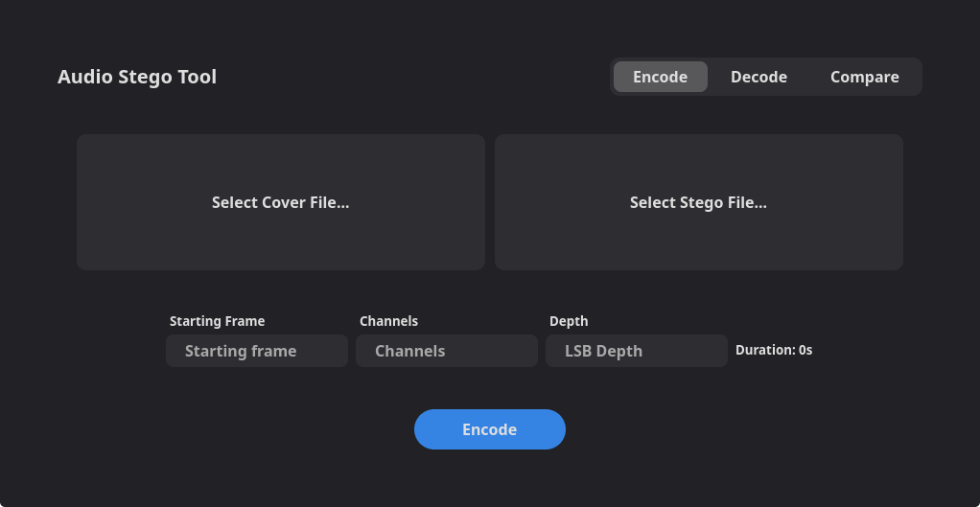The width and height of the screenshot is (980, 507).
Task: Focus the LSB Depth input field
Action: click(x=637, y=351)
